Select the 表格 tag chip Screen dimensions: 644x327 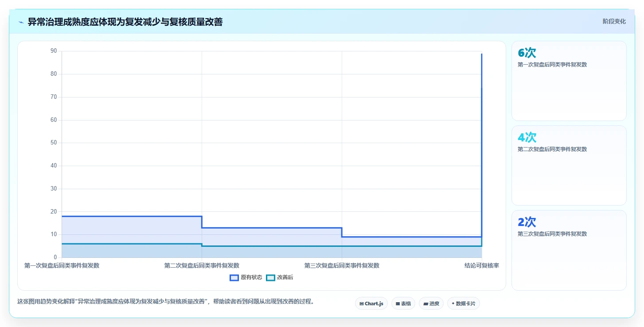pyautogui.click(x=403, y=304)
